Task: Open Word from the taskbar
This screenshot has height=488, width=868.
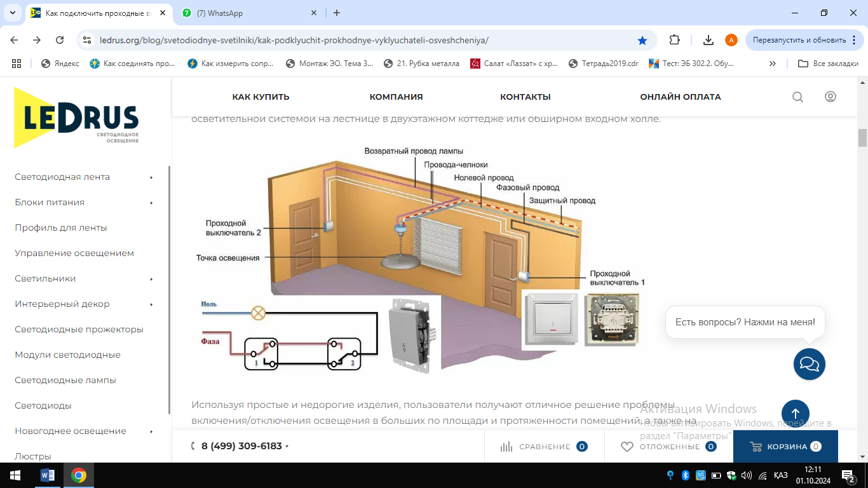Action: [48, 475]
